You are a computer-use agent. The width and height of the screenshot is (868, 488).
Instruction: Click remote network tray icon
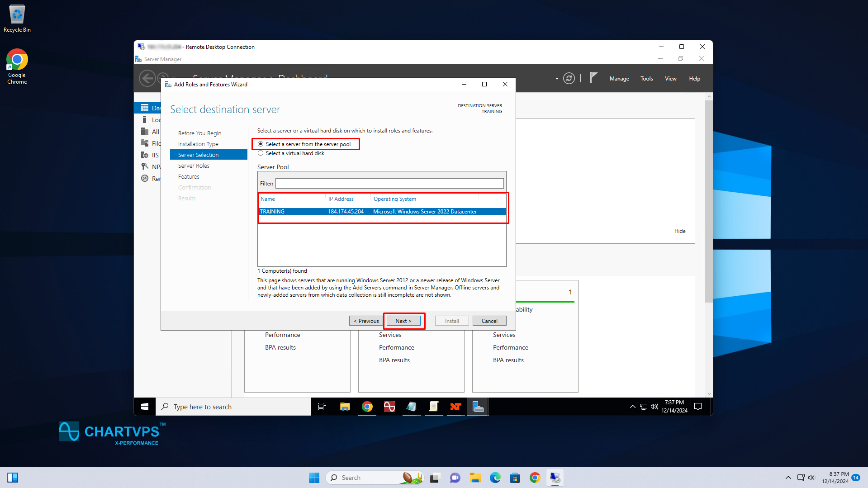[643, 407]
